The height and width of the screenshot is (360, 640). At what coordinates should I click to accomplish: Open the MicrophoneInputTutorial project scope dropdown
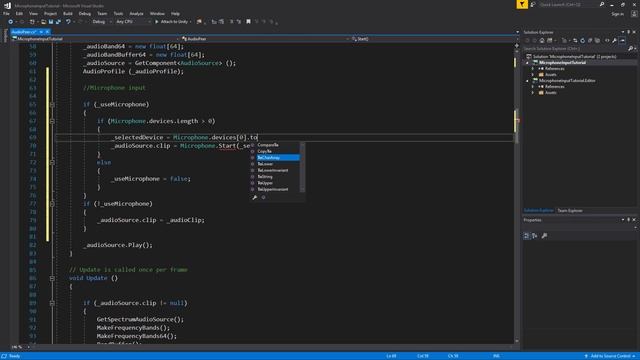pyautogui.click(x=95, y=39)
